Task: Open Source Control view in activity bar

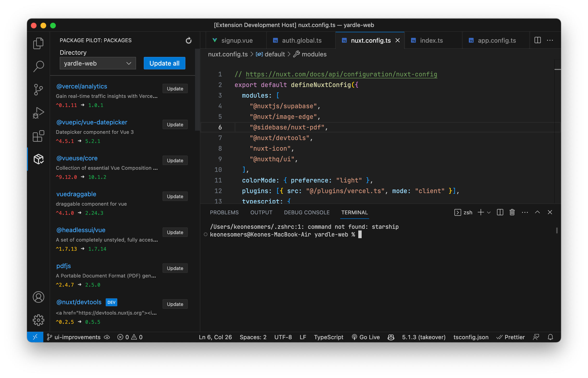Action: point(39,90)
